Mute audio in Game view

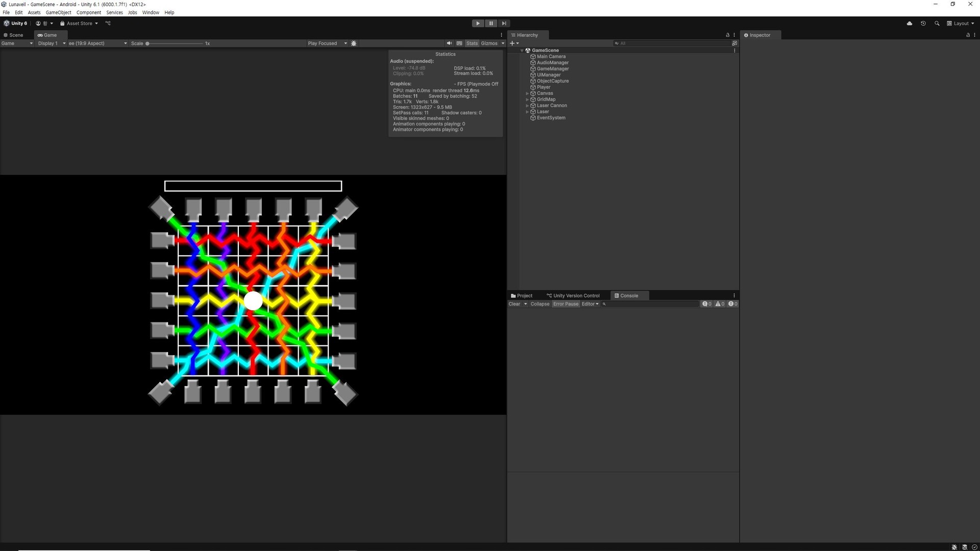[x=449, y=43]
